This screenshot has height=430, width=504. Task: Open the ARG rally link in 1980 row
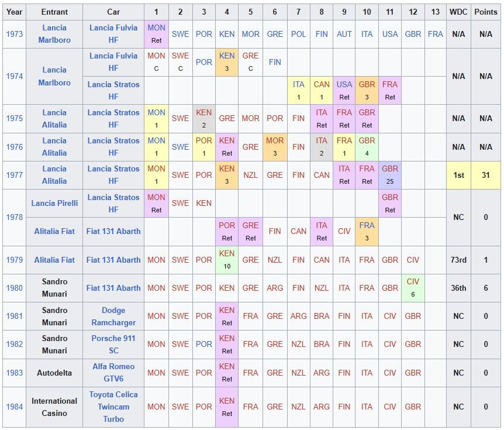click(x=275, y=288)
